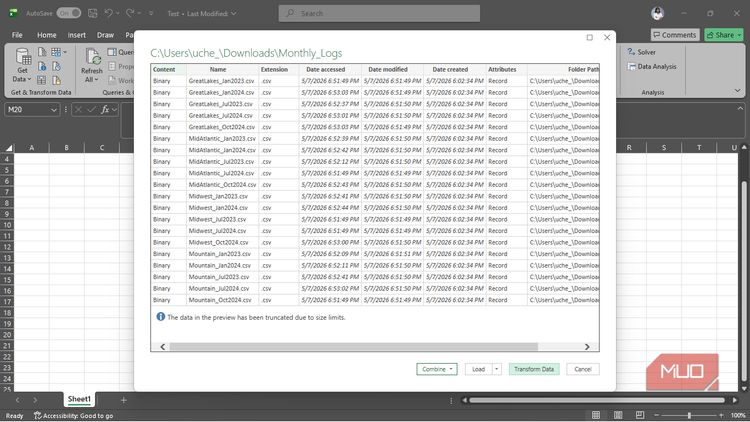The image size is (750, 422).
Task: Click the Redo arrow icon
Action: pos(130,13)
